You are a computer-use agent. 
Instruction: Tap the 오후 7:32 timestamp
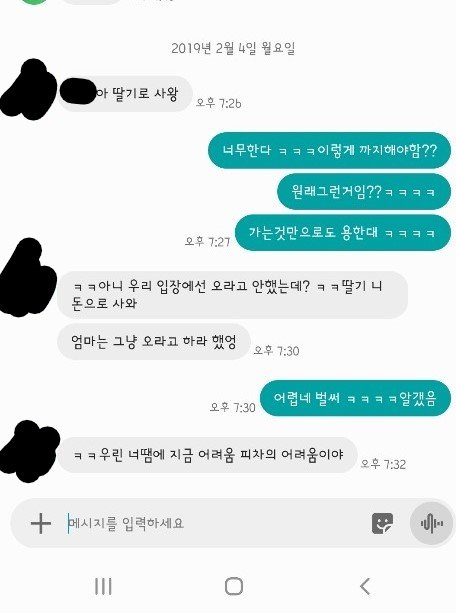(383, 464)
